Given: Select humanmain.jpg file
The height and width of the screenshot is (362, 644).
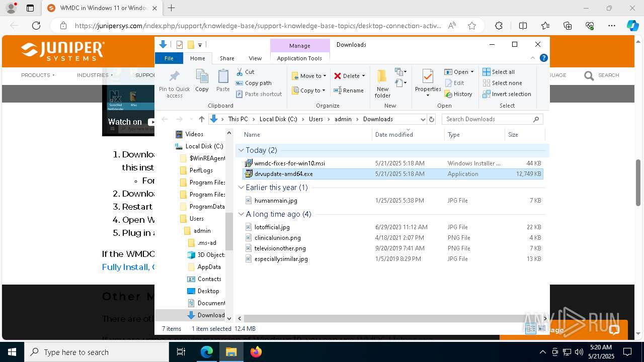Looking at the screenshot, I should coord(392,201).
